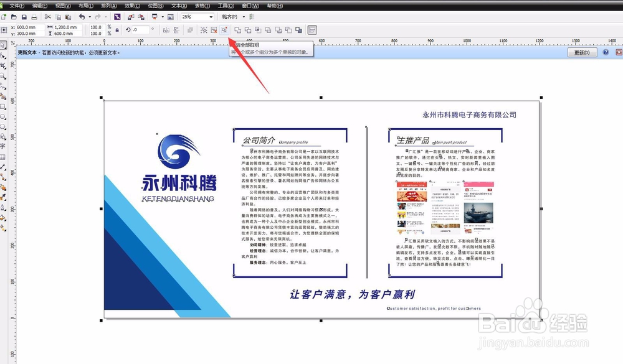Click the Trim shapes icon
623x364 pixels.
248,30
